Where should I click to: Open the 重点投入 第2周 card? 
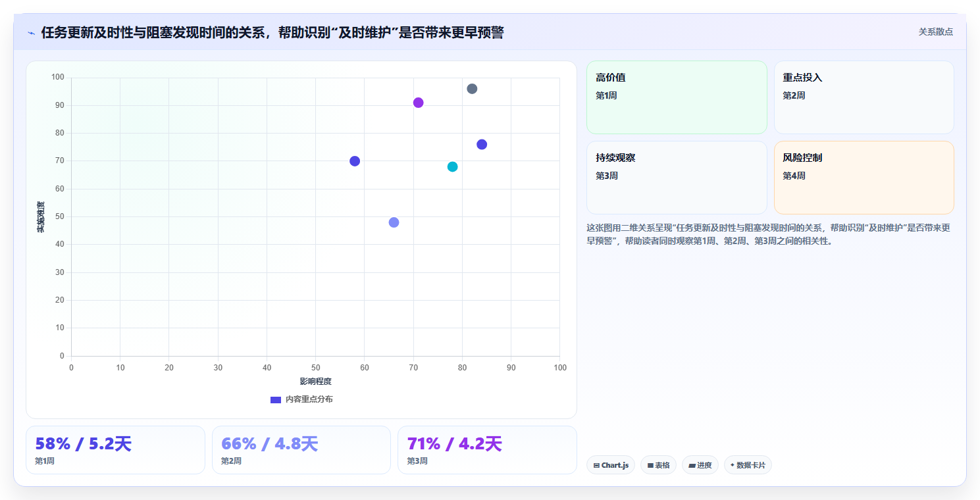(x=864, y=97)
